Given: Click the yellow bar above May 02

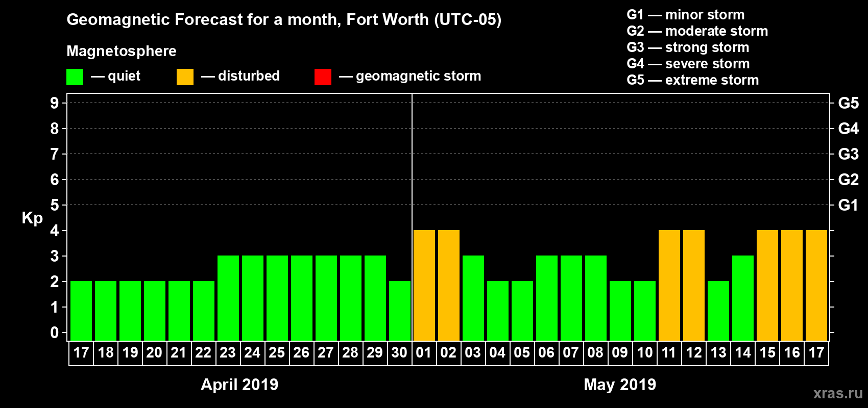Looking at the screenshot, I should click(x=449, y=286).
